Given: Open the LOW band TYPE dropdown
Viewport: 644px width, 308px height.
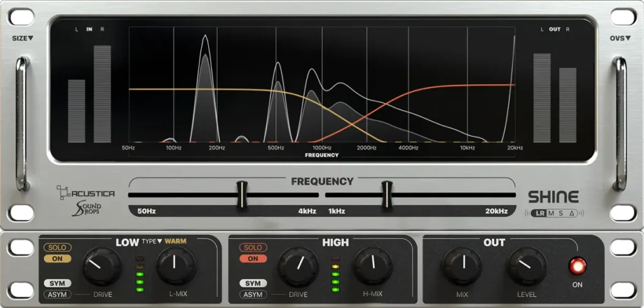Looking at the screenshot, I should click(x=152, y=241).
